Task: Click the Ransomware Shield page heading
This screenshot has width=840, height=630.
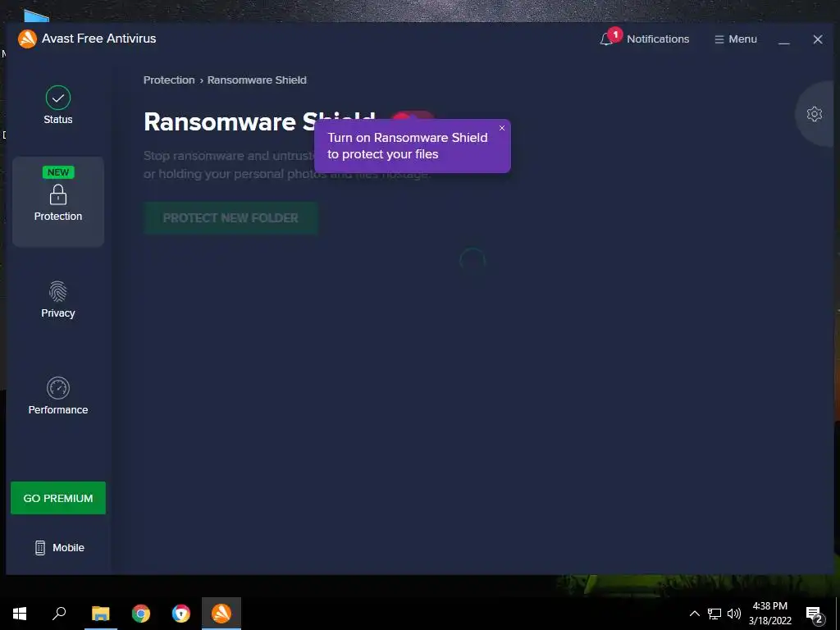Action: (259, 121)
